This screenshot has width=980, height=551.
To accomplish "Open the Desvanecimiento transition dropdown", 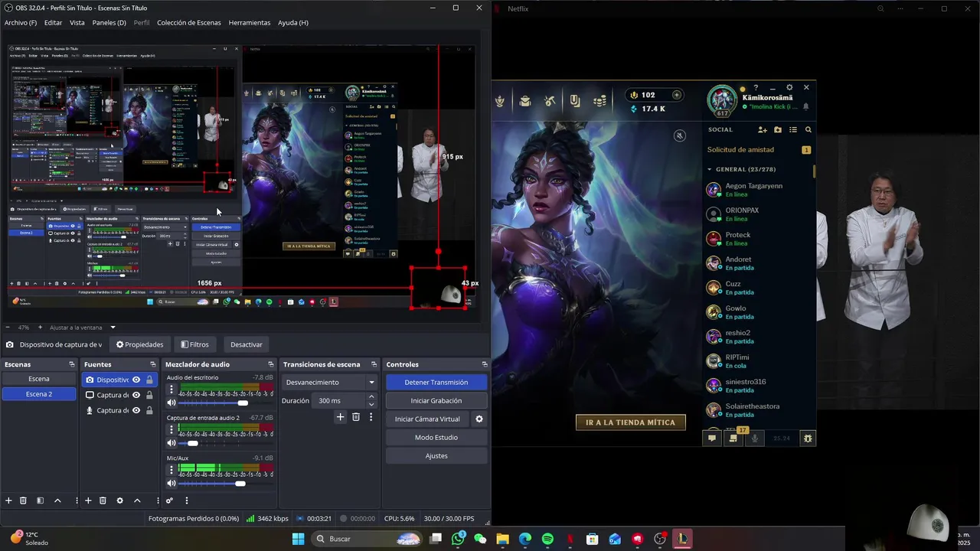I will [330, 382].
